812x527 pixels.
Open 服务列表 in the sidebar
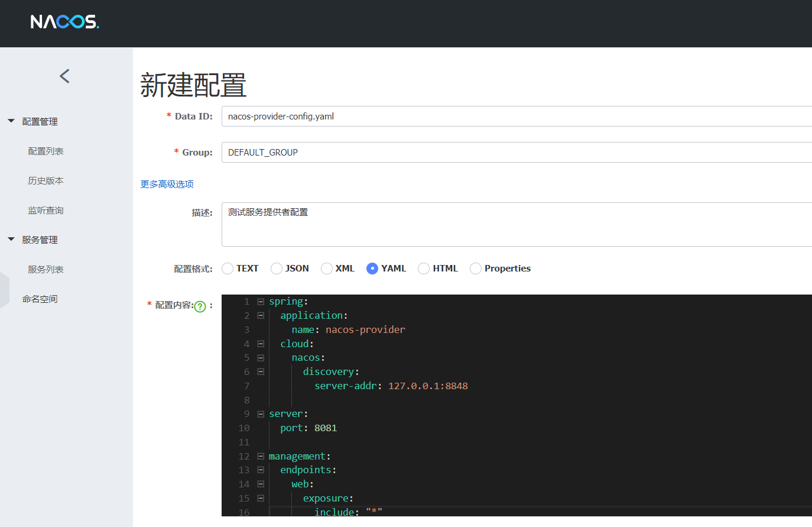[x=46, y=269]
